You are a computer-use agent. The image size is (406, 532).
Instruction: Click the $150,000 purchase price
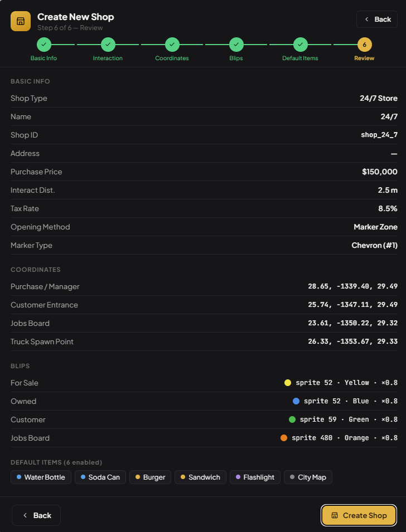coord(379,172)
